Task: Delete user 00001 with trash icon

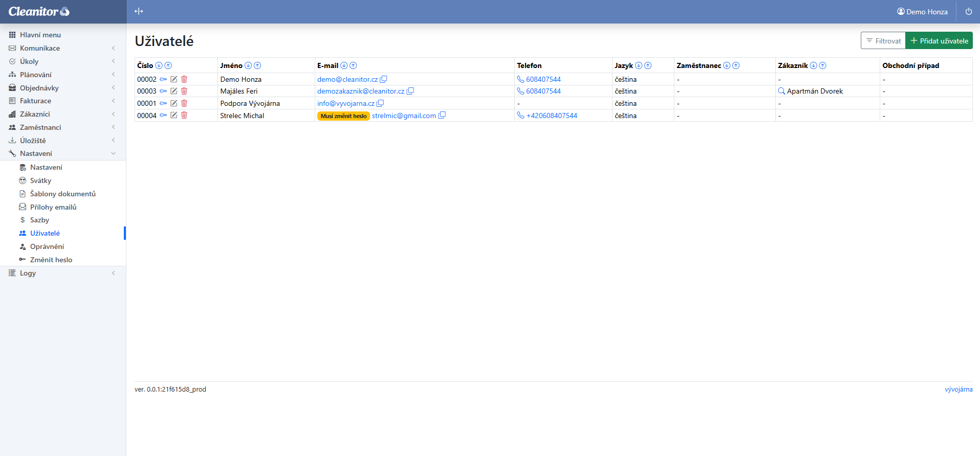Action: coord(184,103)
